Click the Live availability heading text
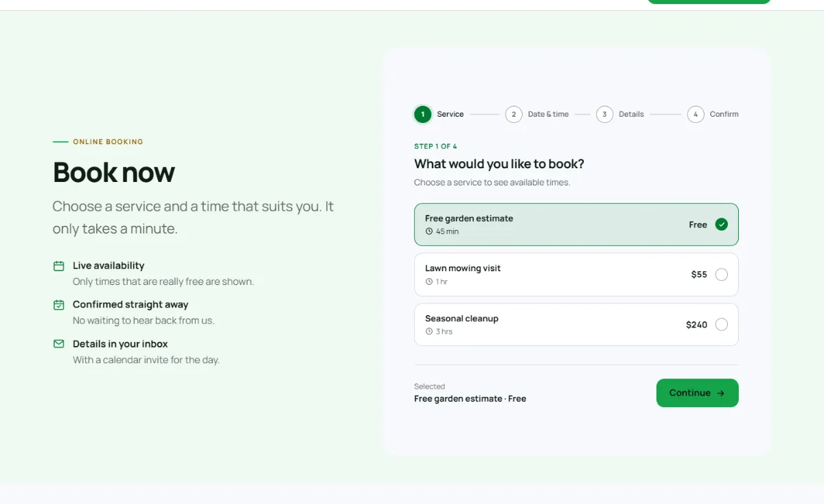Image resolution: width=824 pixels, height=504 pixels. point(108,266)
